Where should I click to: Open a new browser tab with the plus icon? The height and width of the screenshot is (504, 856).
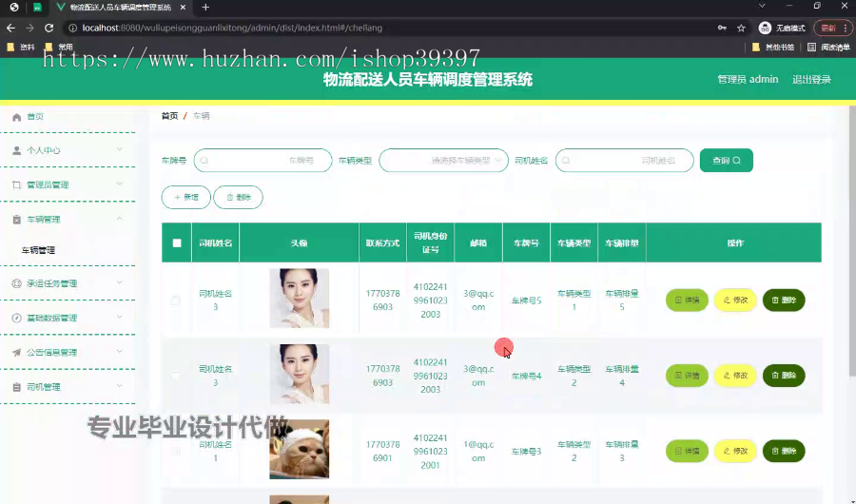[x=205, y=7]
